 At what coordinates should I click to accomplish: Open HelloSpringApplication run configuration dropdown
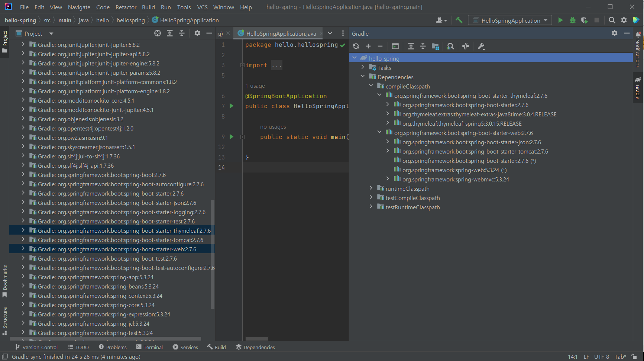[x=510, y=20]
